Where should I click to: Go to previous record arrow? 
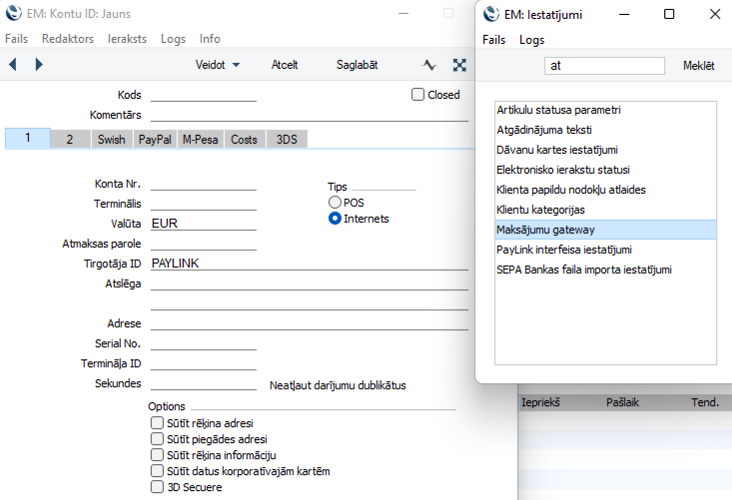tap(13, 65)
